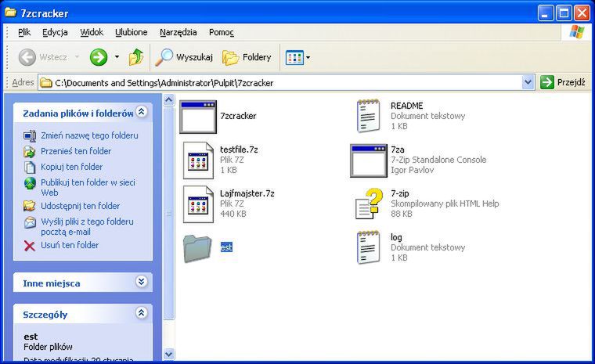Image resolution: width=595 pixels, height=364 pixels.
Task: Select the log text document icon
Action: (369, 247)
